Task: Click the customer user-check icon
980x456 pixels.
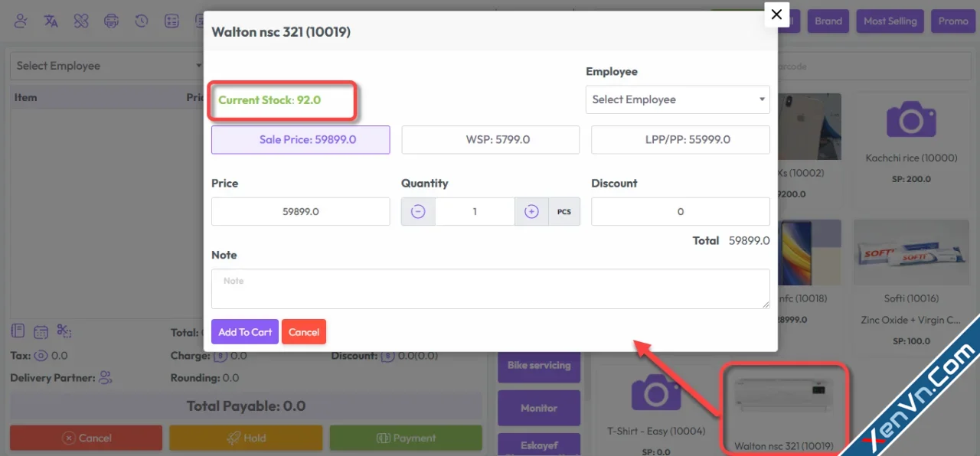Action: pos(21,21)
